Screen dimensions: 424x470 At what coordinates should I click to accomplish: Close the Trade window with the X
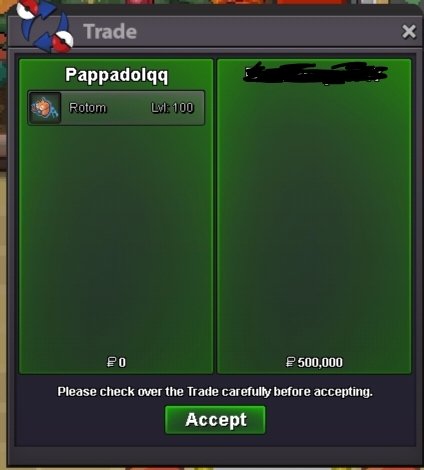[x=409, y=32]
